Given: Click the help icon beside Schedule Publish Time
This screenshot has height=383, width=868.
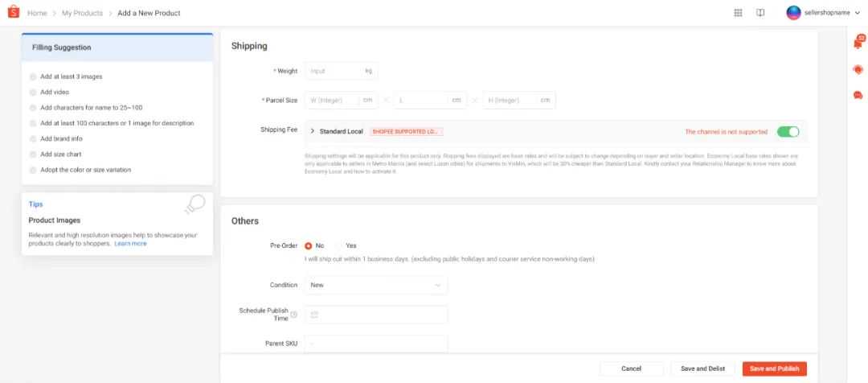Looking at the screenshot, I should pyautogui.click(x=294, y=314).
